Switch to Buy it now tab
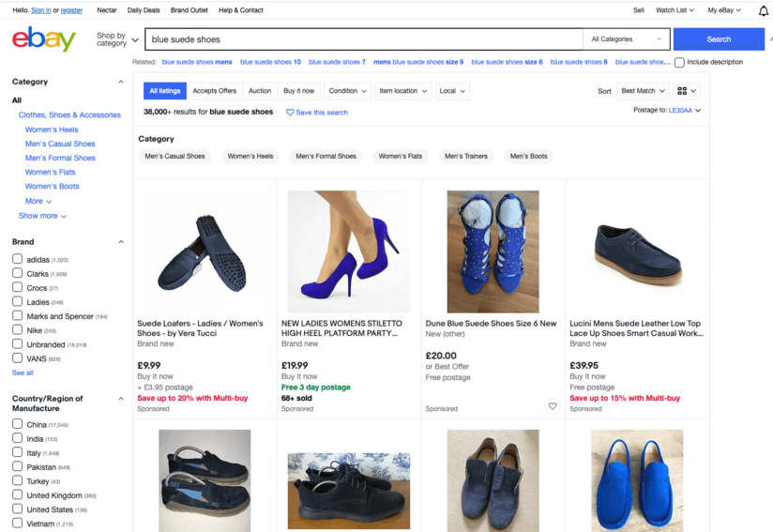Image resolution: width=773 pixels, height=532 pixels. coord(298,91)
